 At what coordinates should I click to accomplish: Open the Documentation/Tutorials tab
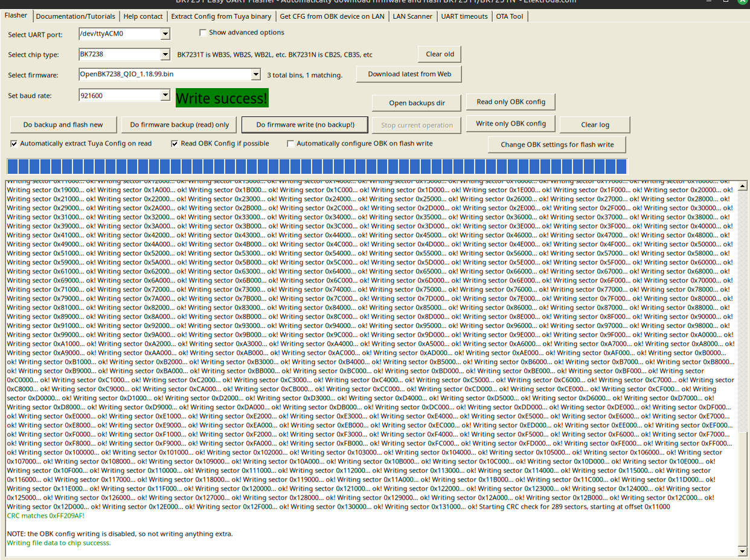tap(75, 16)
